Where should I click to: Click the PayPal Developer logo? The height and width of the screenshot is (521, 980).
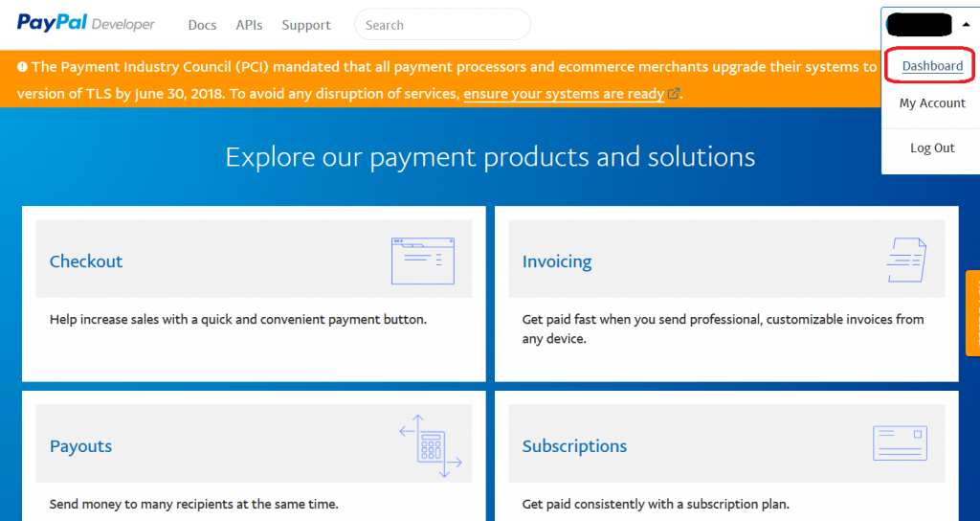85,24
